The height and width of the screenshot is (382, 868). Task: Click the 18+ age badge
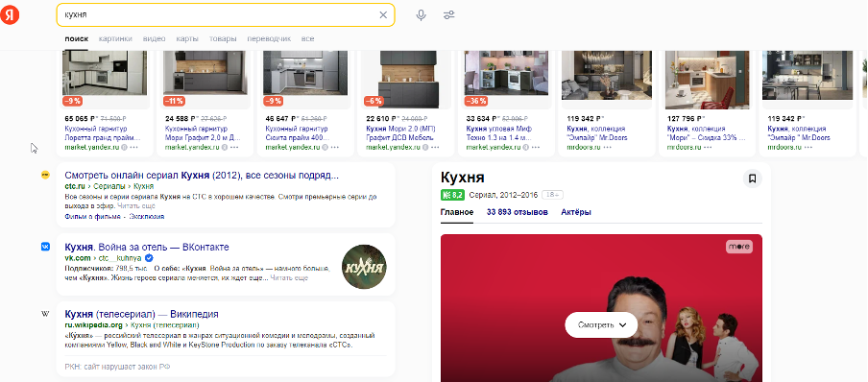(x=552, y=195)
